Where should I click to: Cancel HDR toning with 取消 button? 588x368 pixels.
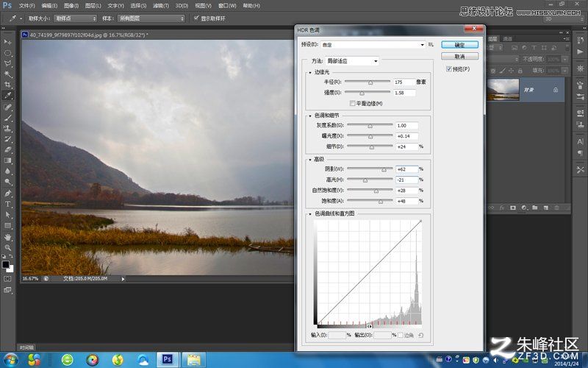click(x=460, y=57)
